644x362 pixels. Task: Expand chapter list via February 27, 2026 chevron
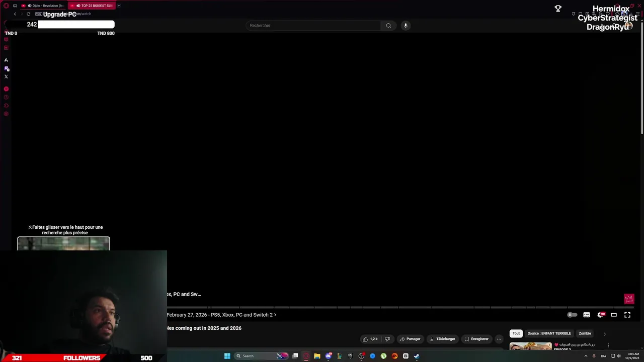pyautogui.click(x=275, y=315)
